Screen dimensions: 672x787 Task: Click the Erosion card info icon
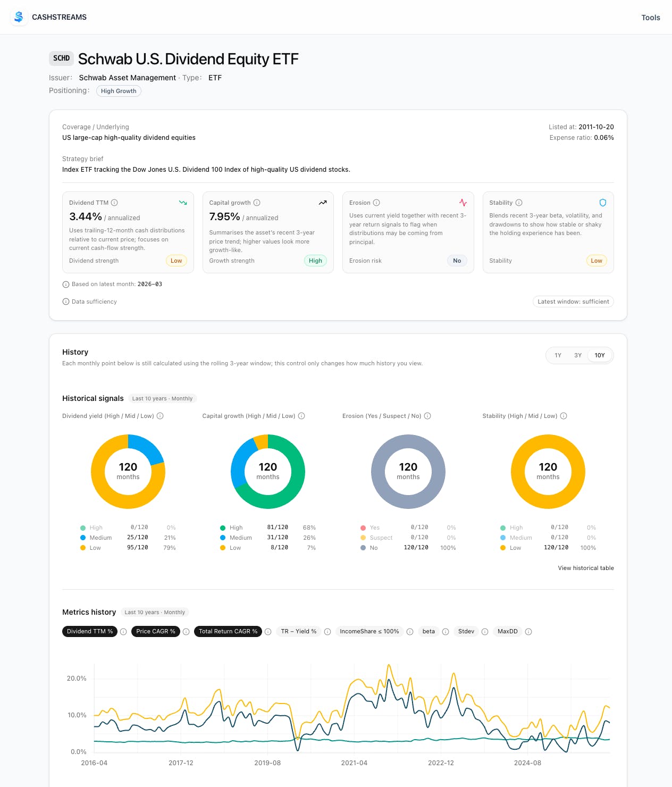click(376, 203)
